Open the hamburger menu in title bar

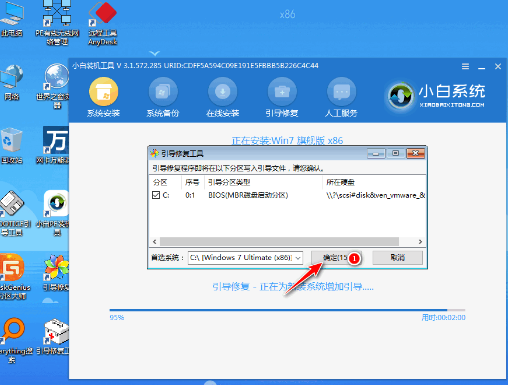point(465,66)
